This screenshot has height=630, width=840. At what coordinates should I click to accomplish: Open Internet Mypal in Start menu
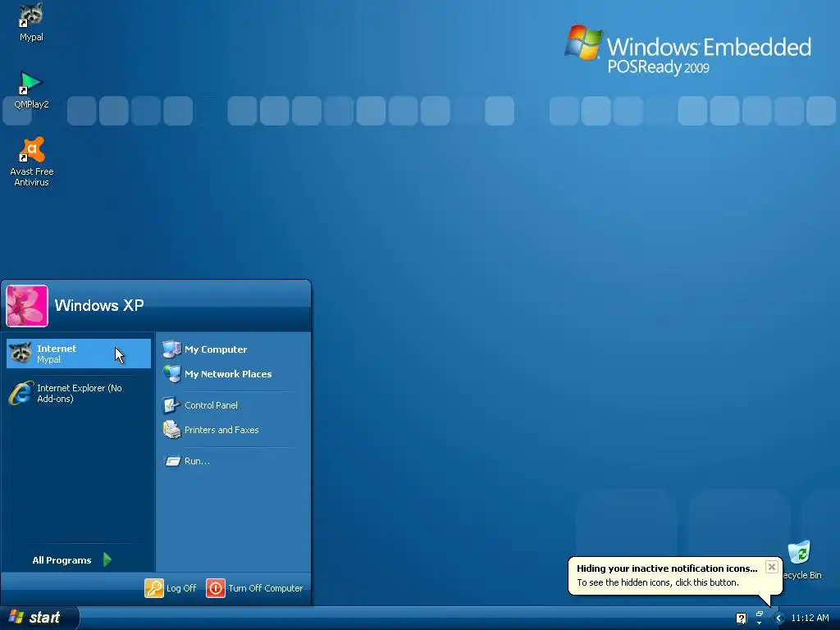pyautogui.click(x=79, y=354)
